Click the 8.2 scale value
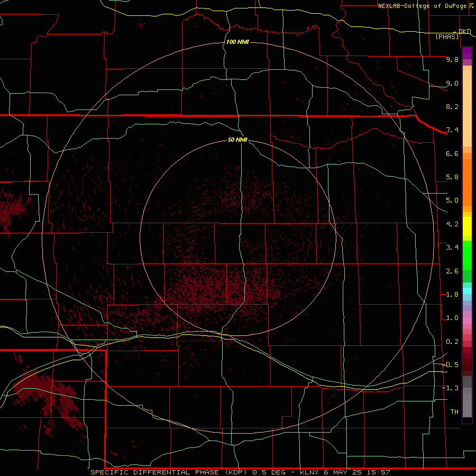This screenshot has width=476, height=476. pyautogui.click(x=452, y=106)
